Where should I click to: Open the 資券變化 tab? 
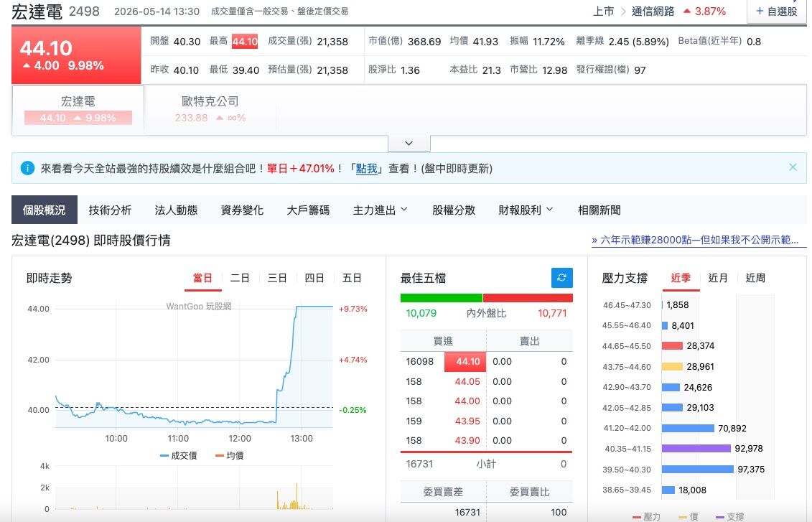point(242,210)
